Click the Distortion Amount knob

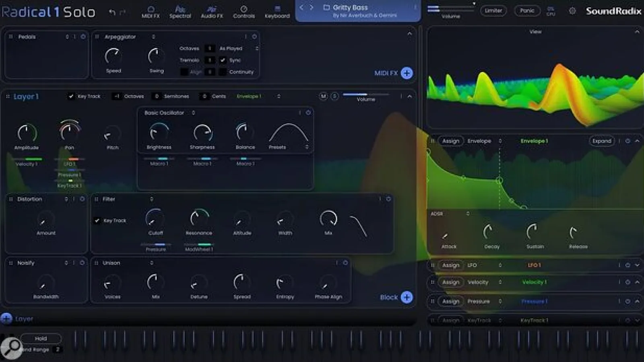(x=46, y=220)
